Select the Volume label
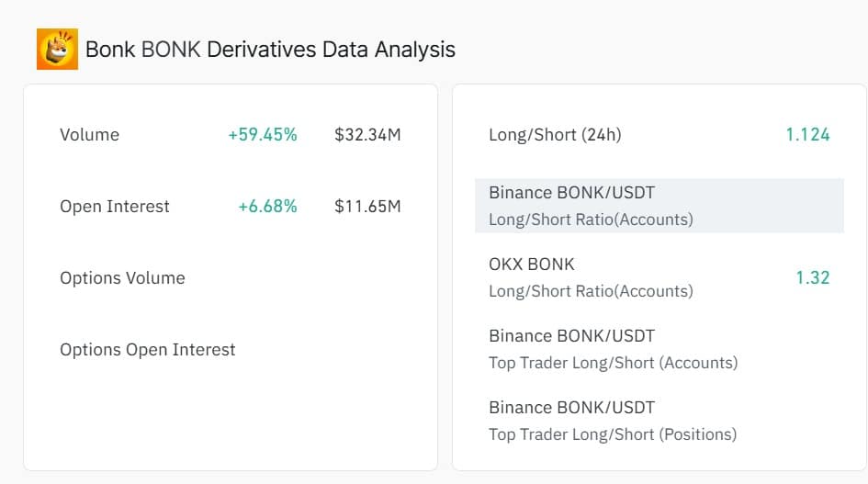This screenshot has width=868, height=484. pyautogui.click(x=89, y=135)
